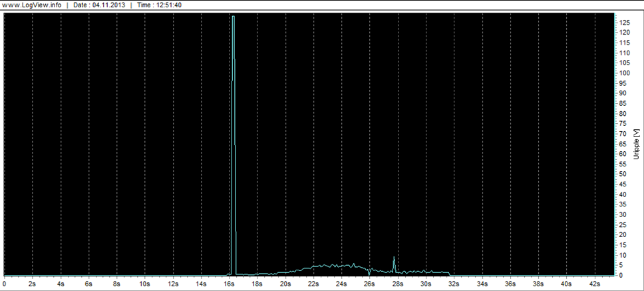Click the top of the large 16s spike
Screen dimensions: 644x291
tap(234, 17)
